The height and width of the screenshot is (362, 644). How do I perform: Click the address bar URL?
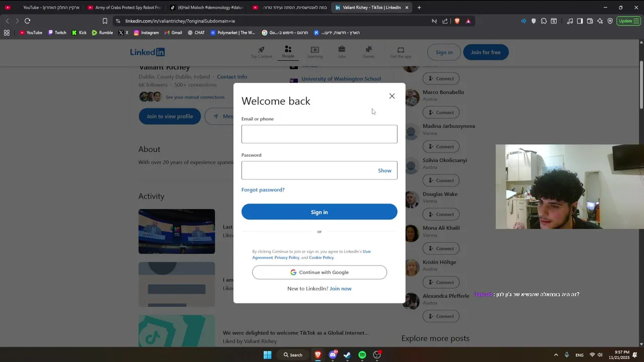(180, 21)
